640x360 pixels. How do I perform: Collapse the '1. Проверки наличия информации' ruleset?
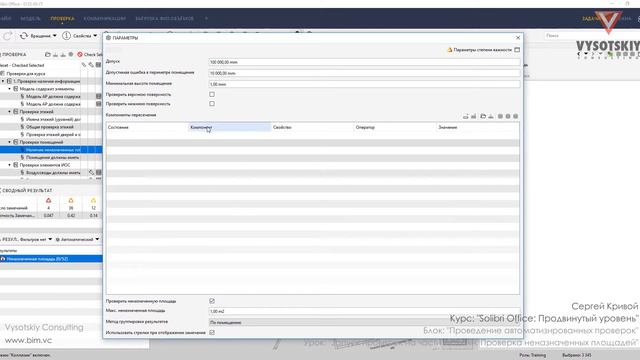tap(3, 81)
